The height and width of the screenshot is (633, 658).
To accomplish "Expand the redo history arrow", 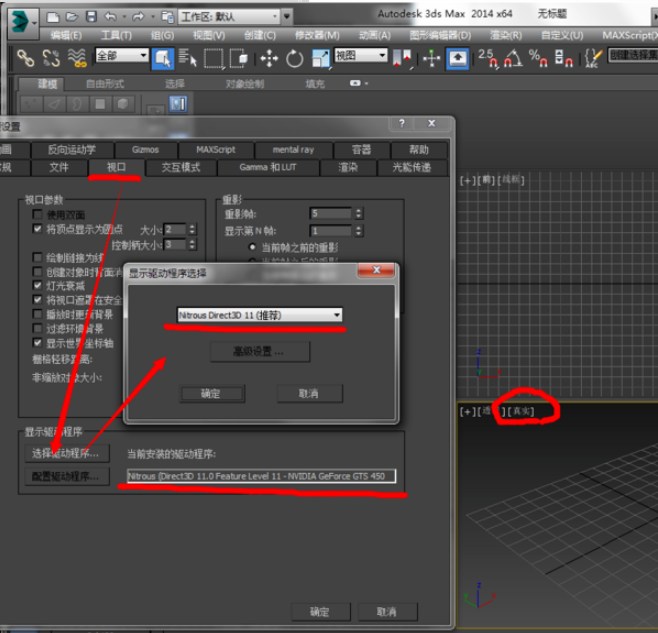I will tap(153, 17).
